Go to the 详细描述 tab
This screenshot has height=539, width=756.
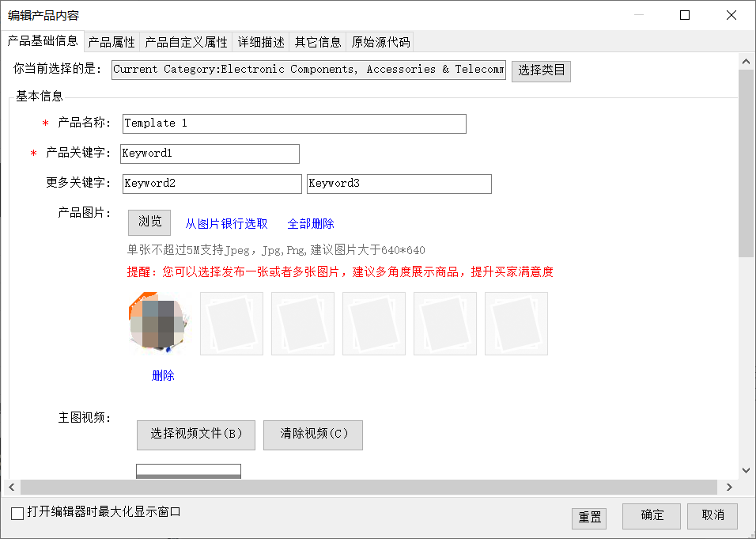pyautogui.click(x=261, y=43)
